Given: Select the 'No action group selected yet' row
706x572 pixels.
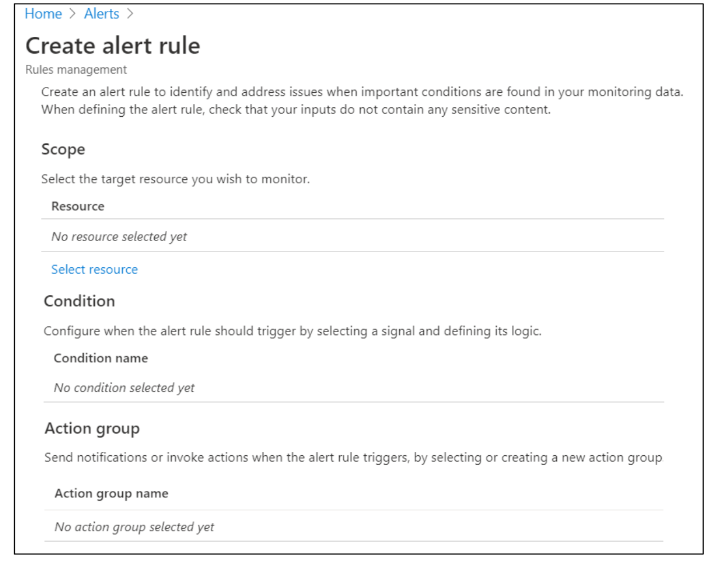Looking at the screenshot, I should point(353,526).
